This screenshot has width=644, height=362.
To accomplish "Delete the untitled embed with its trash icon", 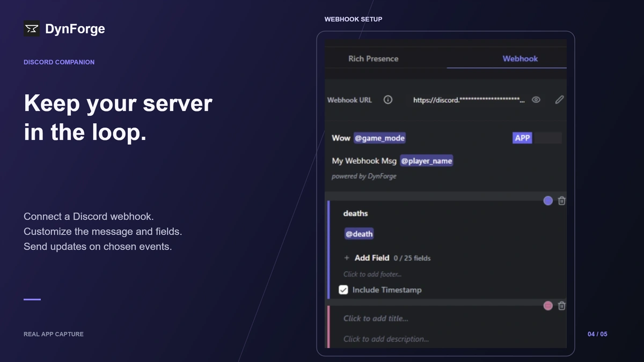I will click(x=562, y=306).
